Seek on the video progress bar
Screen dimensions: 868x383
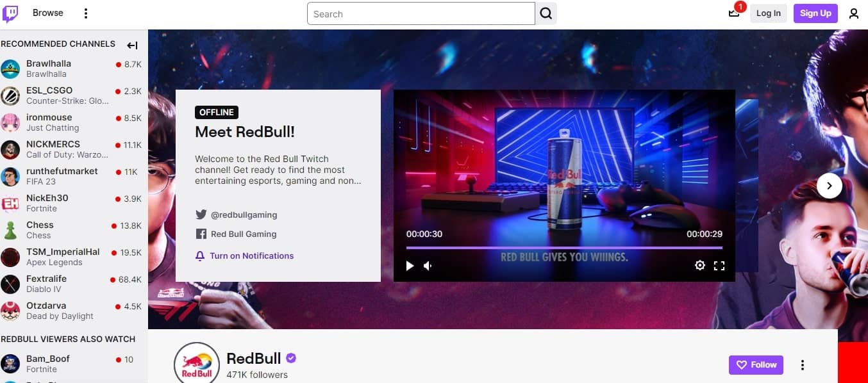point(564,247)
